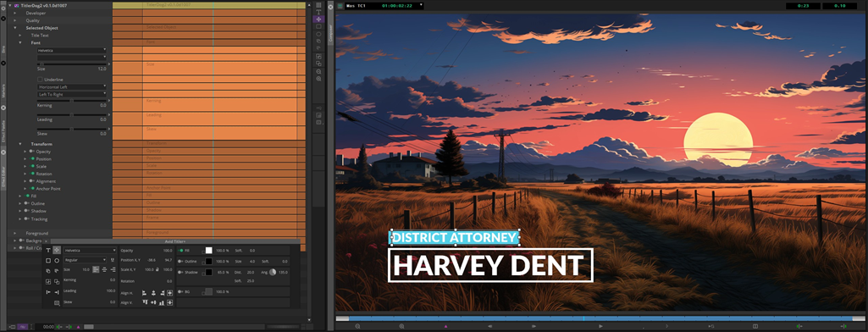Set text alignment to left in Titler+ panel

pos(96,269)
